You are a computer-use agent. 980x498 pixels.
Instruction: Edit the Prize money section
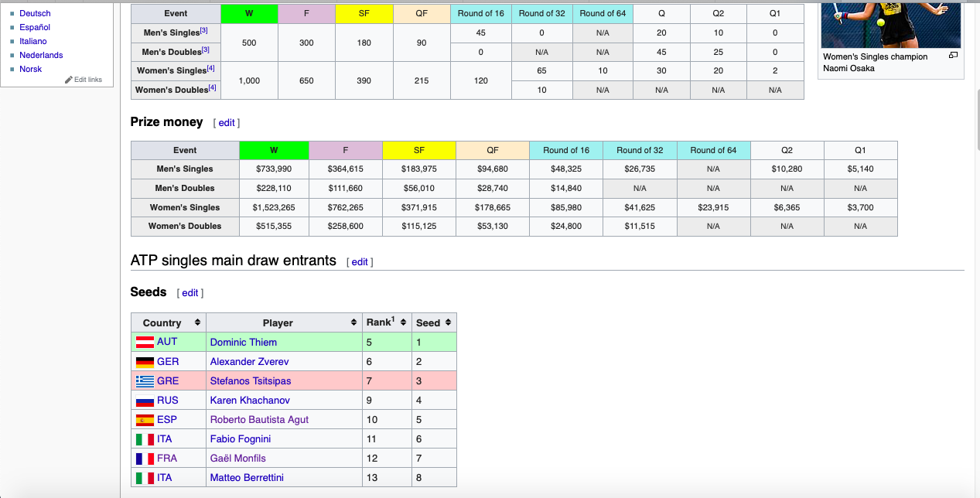click(227, 123)
